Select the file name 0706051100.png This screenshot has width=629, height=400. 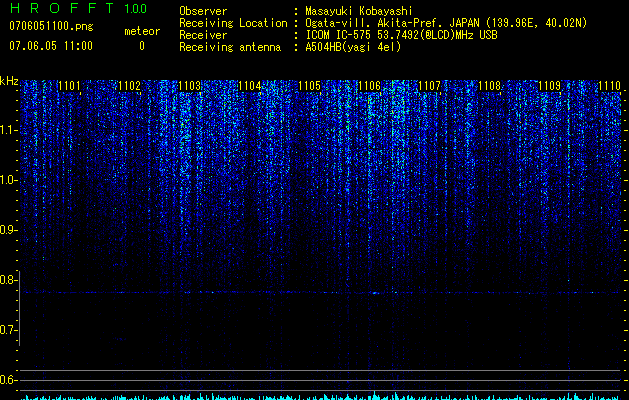(51, 26)
